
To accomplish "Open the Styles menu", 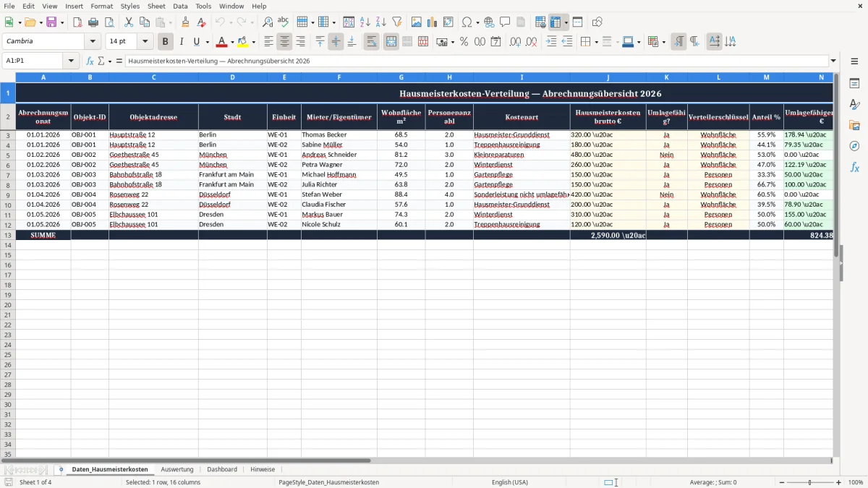I will 130,6.
